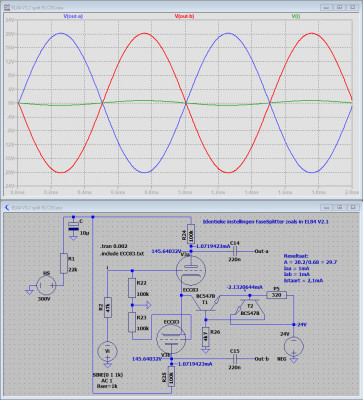Minimize the waveform plot window
363x400 pixels.
click(x=326, y=7)
